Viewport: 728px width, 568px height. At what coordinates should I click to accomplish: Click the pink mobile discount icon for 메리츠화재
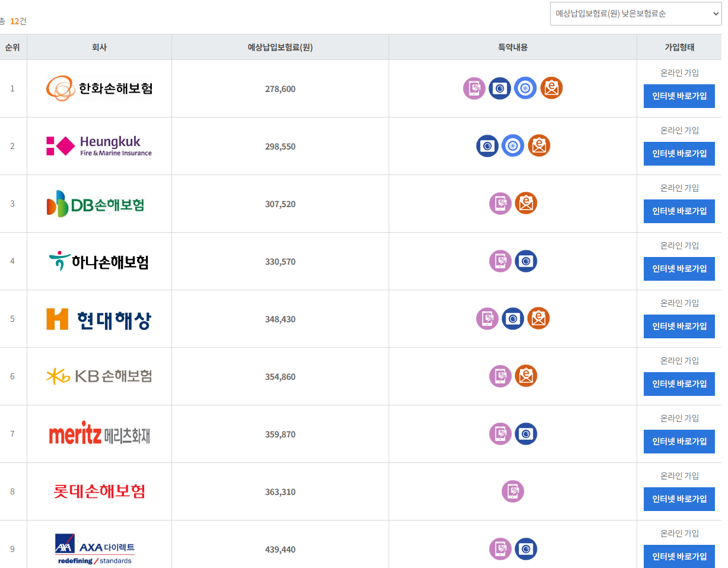pyautogui.click(x=500, y=434)
